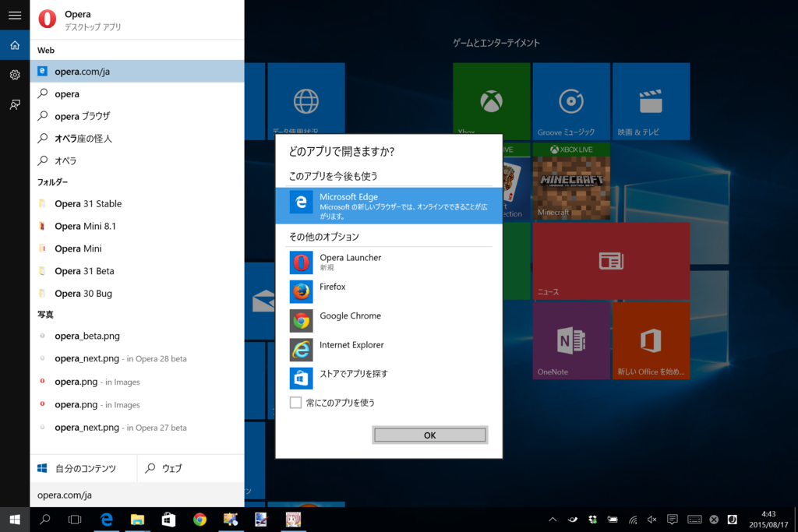Open the feedback icon in search sidebar
Screen dimensions: 798x532
click(x=15, y=105)
